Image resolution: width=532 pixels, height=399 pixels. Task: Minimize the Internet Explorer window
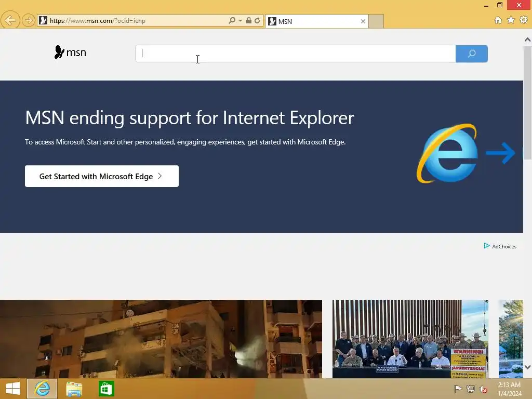[x=486, y=5]
